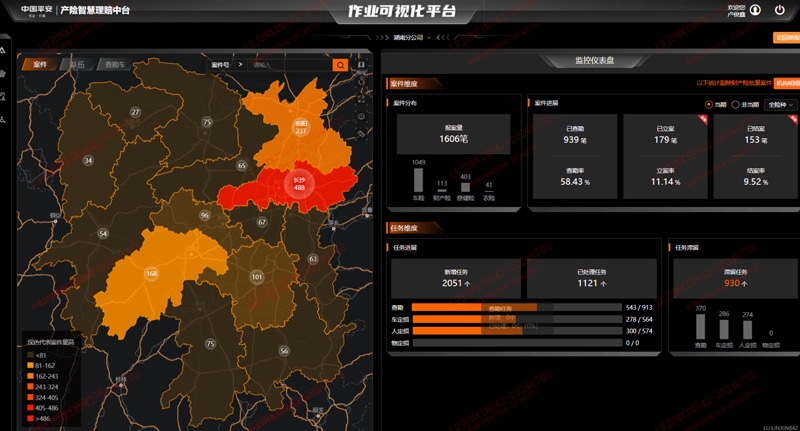Click the >486 legend color swatch
Image resolution: width=800 pixels, height=431 pixels.
[30, 418]
